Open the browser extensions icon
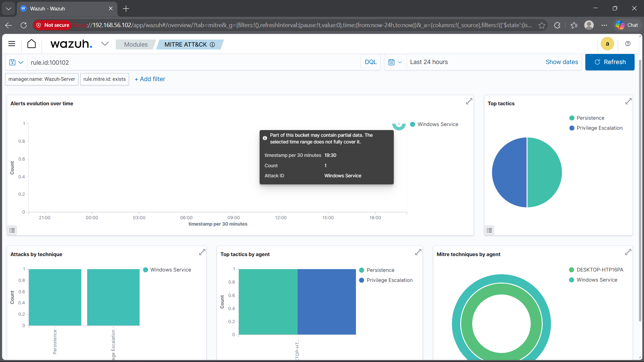This screenshot has width=644, height=362. 557,25
